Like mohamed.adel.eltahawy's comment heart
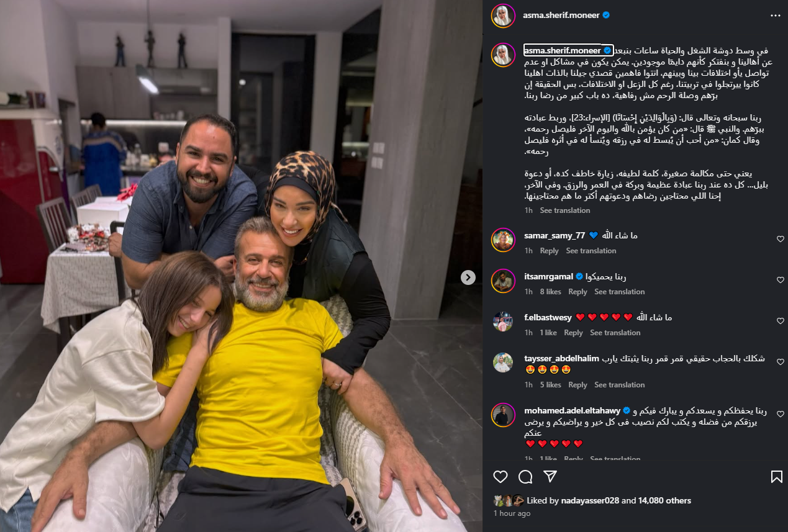The width and height of the screenshot is (788, 532). [780, 414]
